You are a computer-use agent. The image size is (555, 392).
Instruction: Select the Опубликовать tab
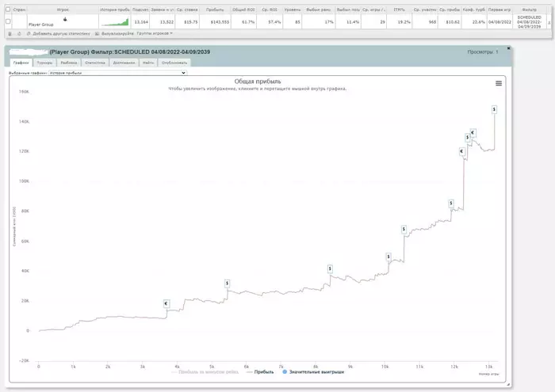tap(174, 63)
